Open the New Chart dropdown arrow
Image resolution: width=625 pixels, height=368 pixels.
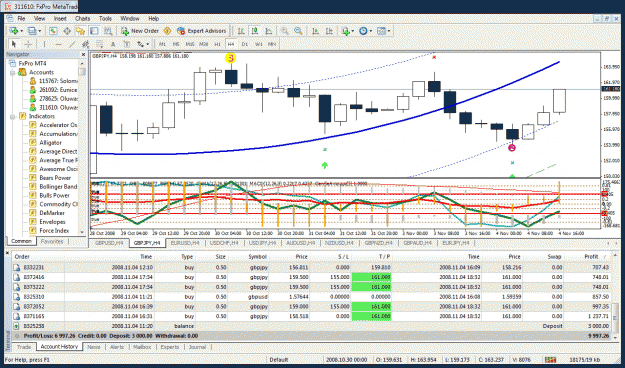(21, 31)
